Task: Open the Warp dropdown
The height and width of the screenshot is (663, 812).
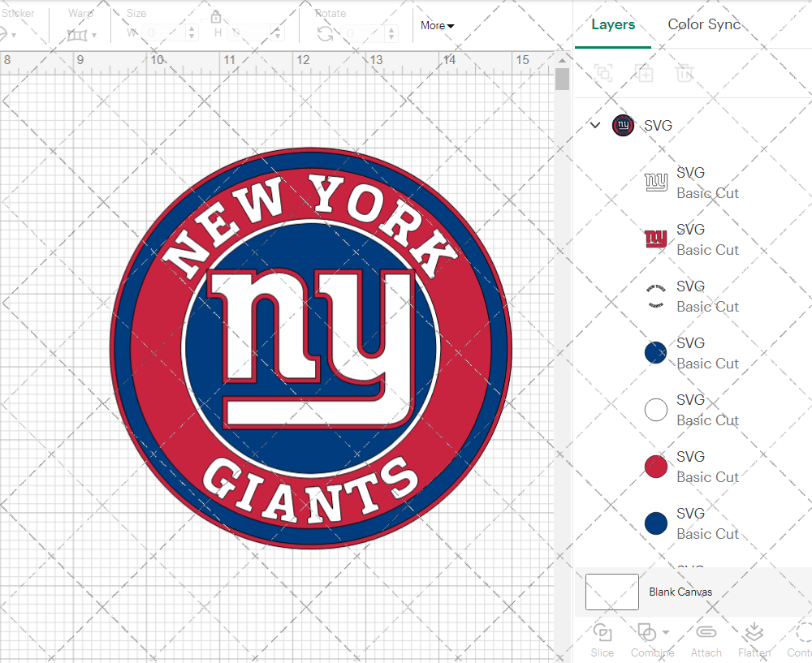Action: tap(83, 35)
